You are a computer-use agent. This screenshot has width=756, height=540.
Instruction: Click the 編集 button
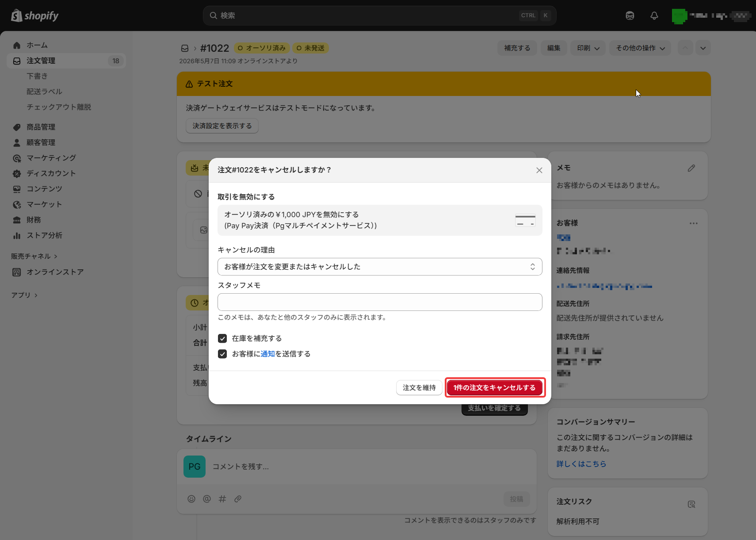coord(554,48)
